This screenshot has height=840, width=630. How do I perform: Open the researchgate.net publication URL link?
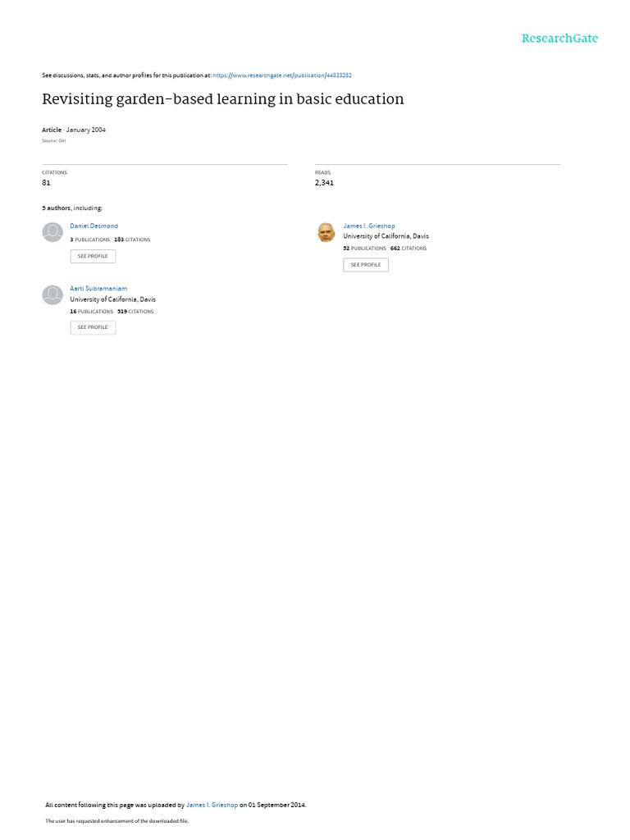point(282,75)
